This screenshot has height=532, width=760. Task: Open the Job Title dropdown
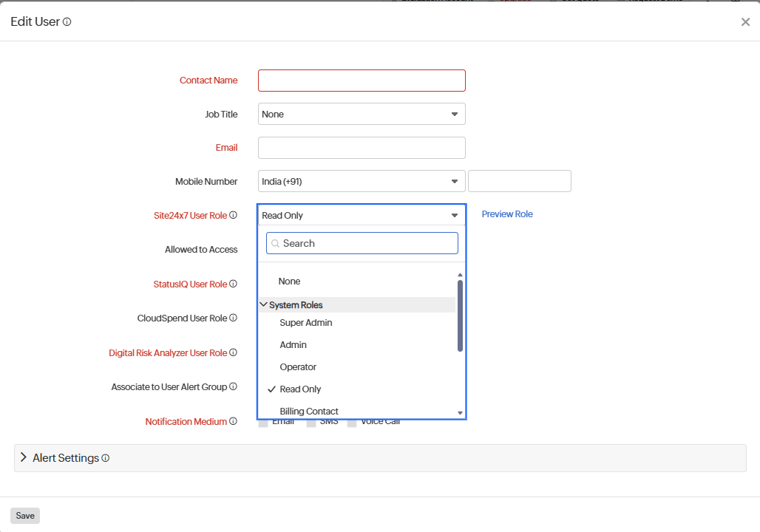click(x=362, y=114)
